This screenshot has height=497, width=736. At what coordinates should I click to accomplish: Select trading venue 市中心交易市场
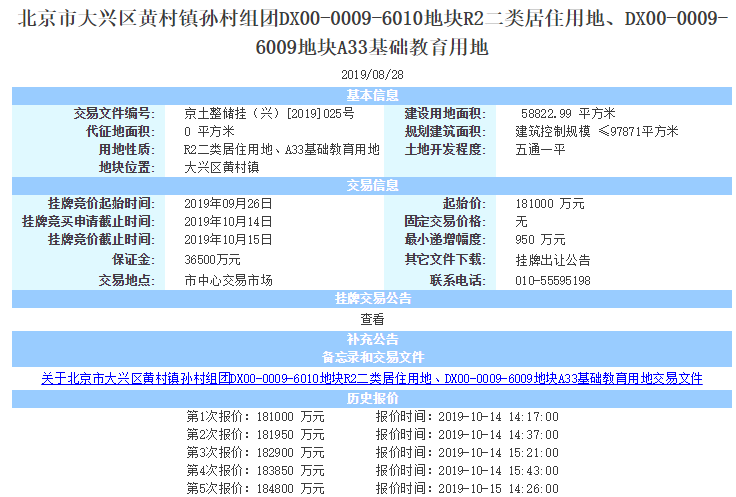(x=228, y=281)
